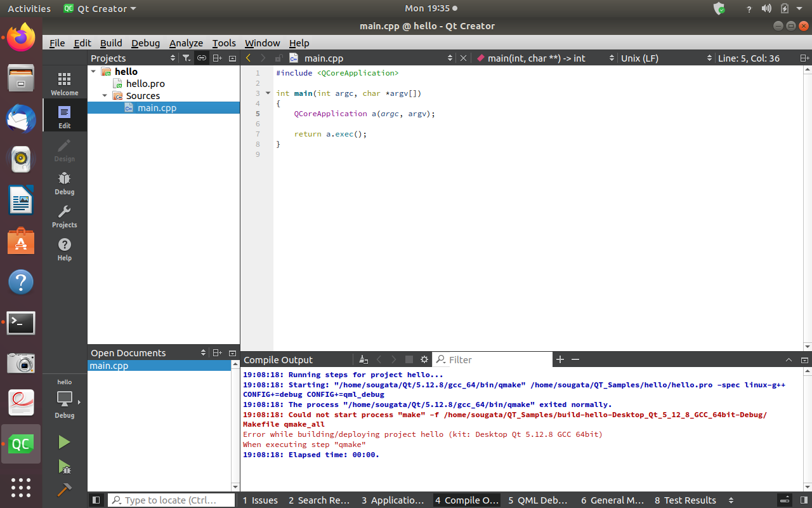Open the Unix (LF) line ending dropdown

665,58
